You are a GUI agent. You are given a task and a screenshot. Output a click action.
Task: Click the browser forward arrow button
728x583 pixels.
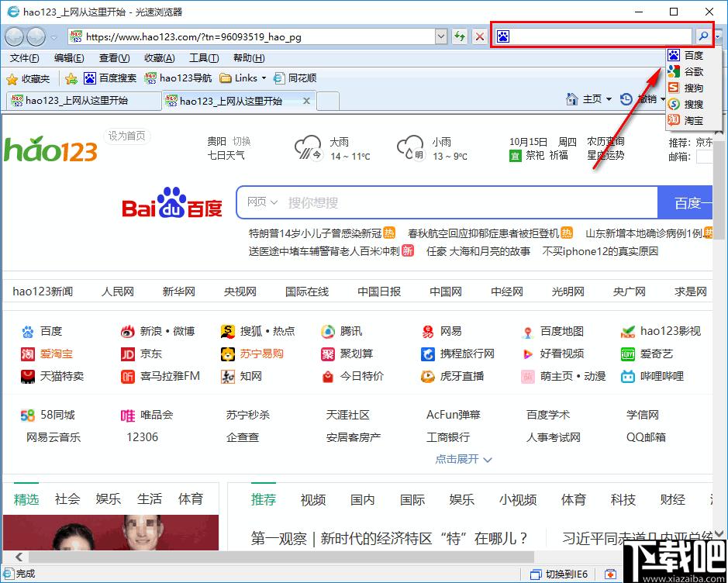(x=36, y=36)
